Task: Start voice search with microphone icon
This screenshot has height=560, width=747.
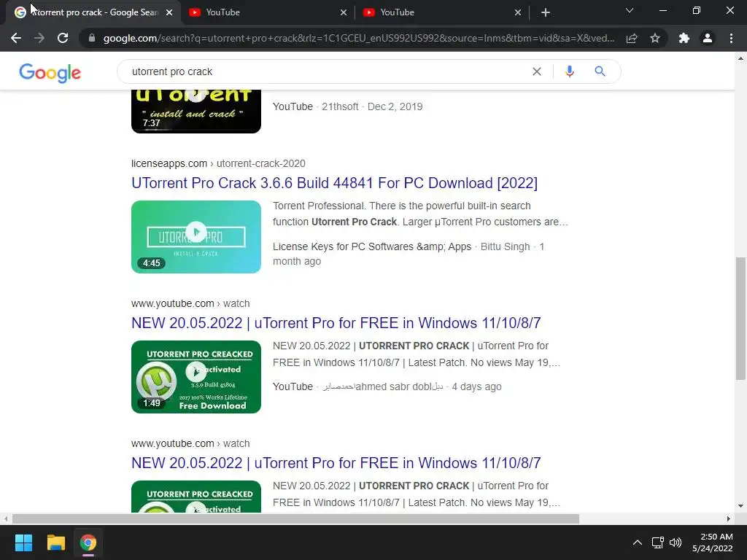Action: click(569, 71)
